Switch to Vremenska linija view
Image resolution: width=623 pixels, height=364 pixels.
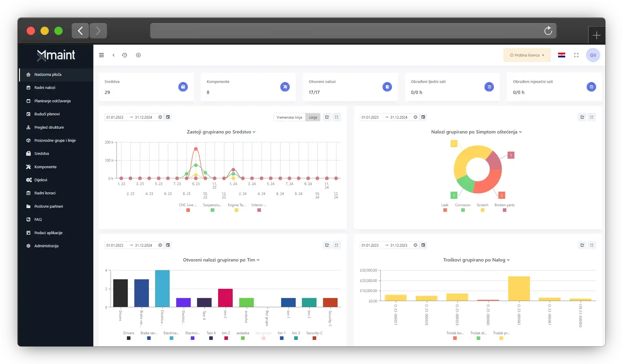click(x=289, y=117)
